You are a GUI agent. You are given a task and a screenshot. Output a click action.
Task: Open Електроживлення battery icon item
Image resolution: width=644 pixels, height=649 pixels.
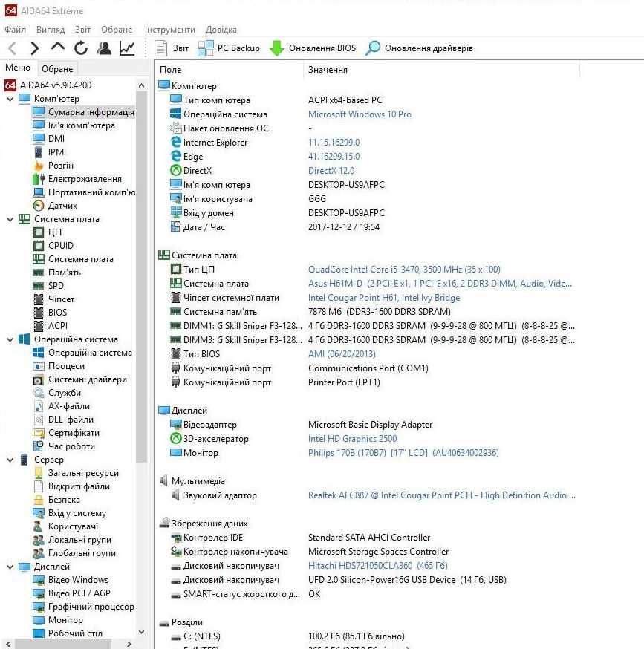click(77, 179)
